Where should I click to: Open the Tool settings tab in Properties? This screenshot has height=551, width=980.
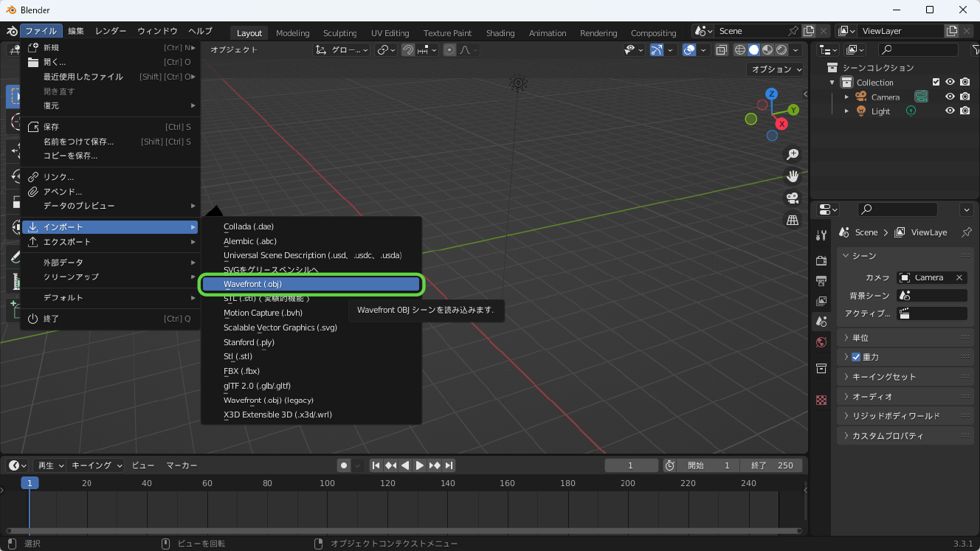(x=821, y=235)
